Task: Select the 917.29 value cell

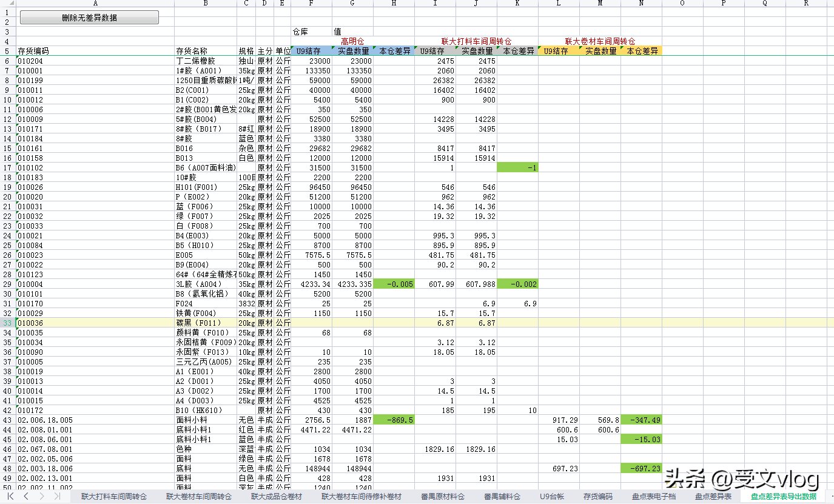Action: click(559, 420)
